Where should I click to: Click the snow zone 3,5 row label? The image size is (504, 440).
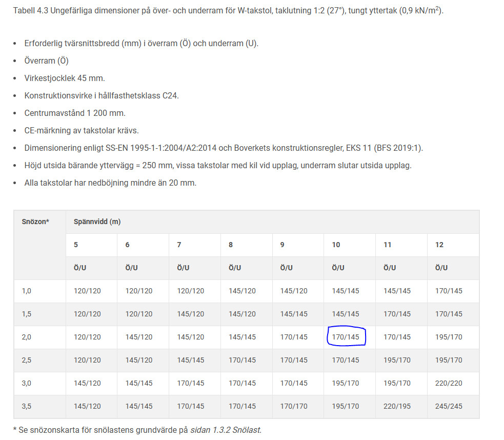pos(27,406)
